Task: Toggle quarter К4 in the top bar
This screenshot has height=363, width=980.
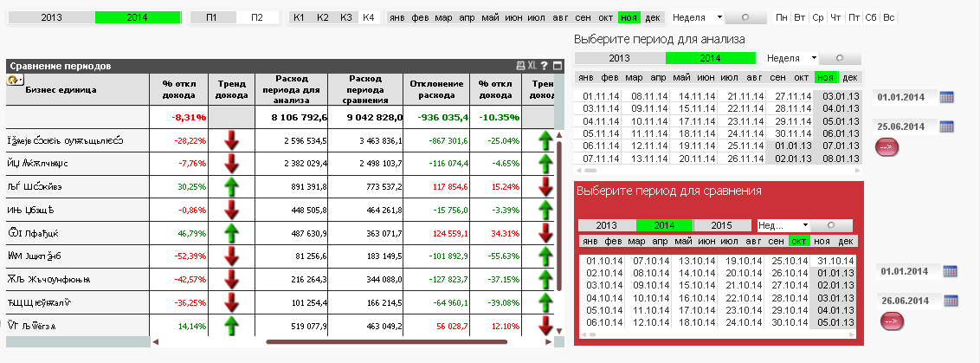Action: coord(368,17)
